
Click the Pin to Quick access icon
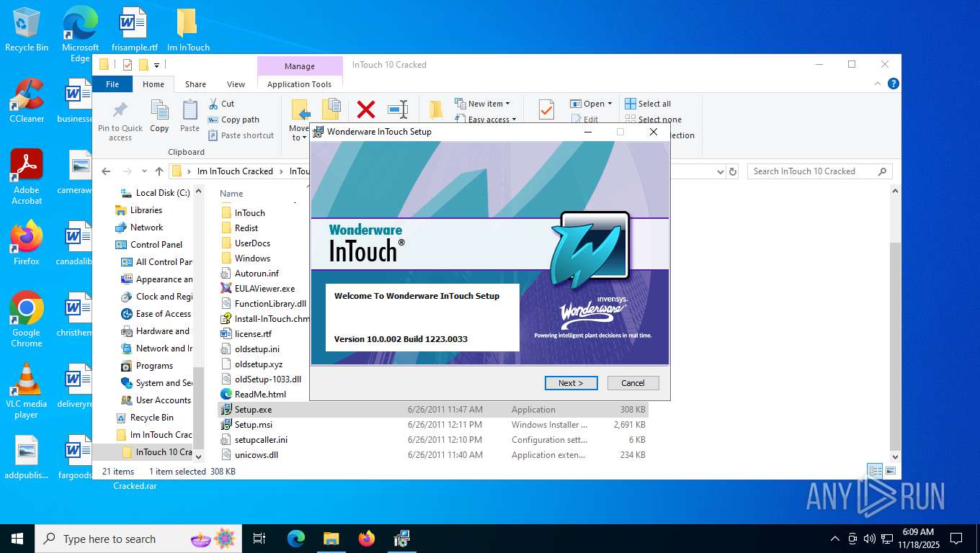pos(120,120)
